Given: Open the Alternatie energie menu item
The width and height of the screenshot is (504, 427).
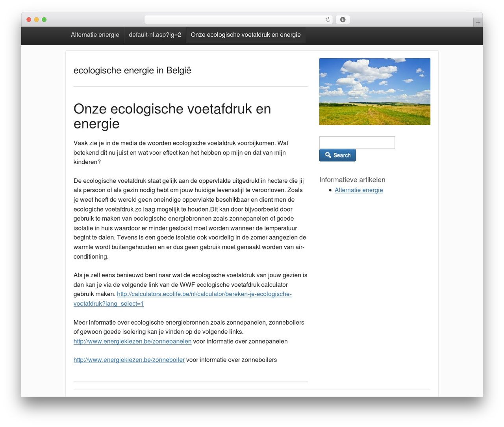Looking at the screenshot, I should 95,35.
